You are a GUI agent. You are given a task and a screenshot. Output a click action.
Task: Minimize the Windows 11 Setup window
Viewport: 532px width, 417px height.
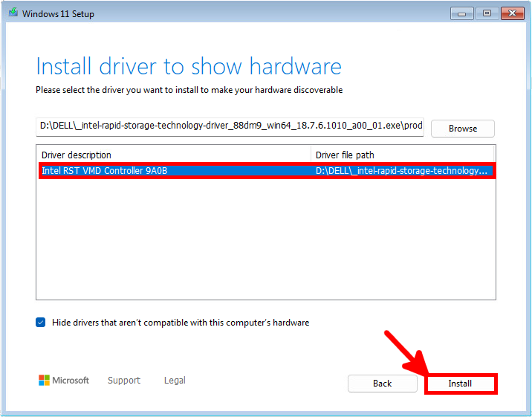(461, 13)
